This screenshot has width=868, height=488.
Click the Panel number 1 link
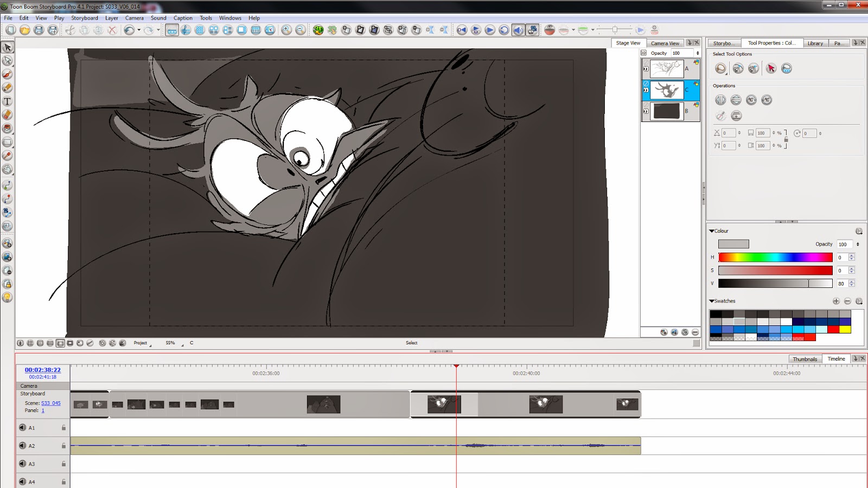tap(43, 410)
